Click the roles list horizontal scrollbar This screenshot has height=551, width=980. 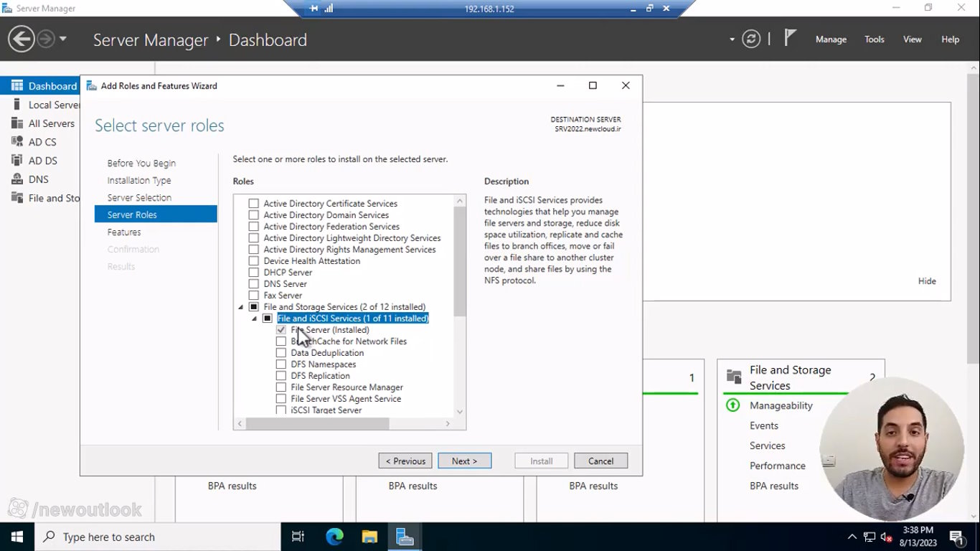[x=318, y=424]
